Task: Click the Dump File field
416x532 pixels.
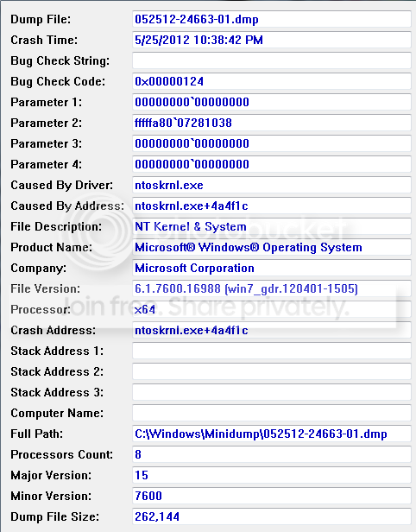Action: [272, 19]
